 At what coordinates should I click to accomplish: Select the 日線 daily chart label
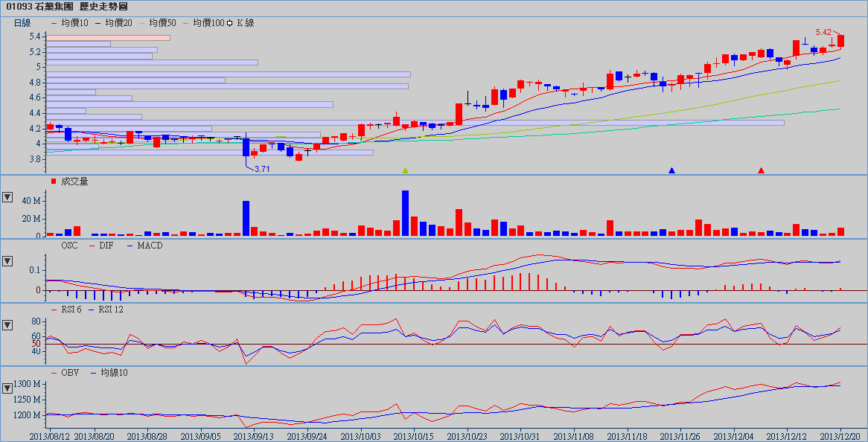[22, 23]
